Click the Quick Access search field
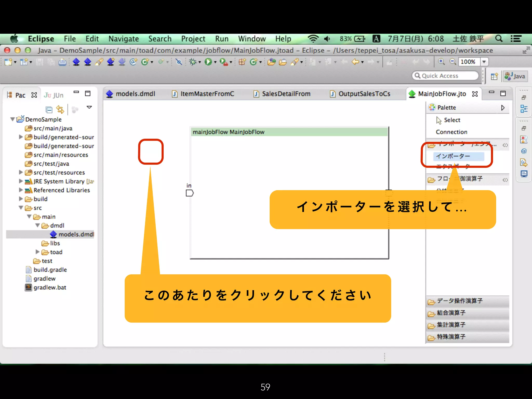 coord(445,76)
